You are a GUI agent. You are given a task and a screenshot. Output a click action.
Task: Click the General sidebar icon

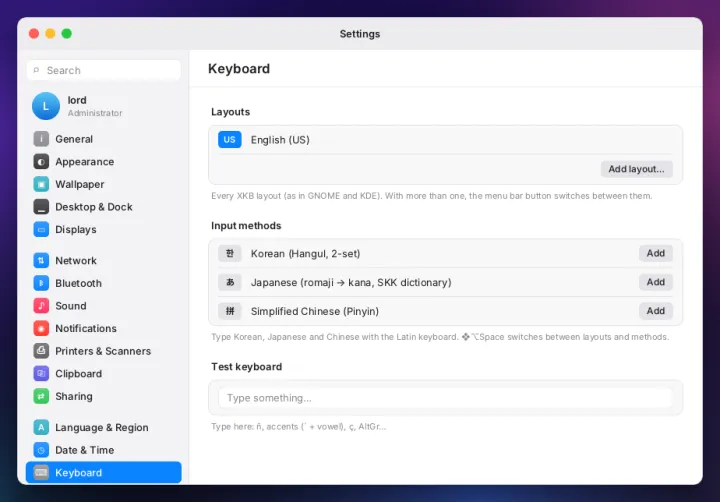(41, 139)
